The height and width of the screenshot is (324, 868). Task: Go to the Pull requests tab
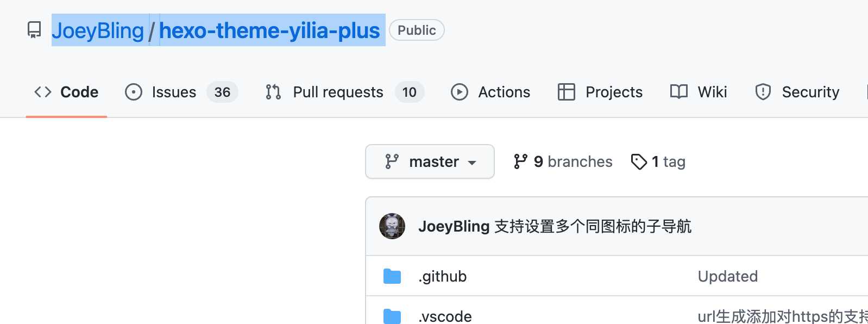click(x=338, y=92)
